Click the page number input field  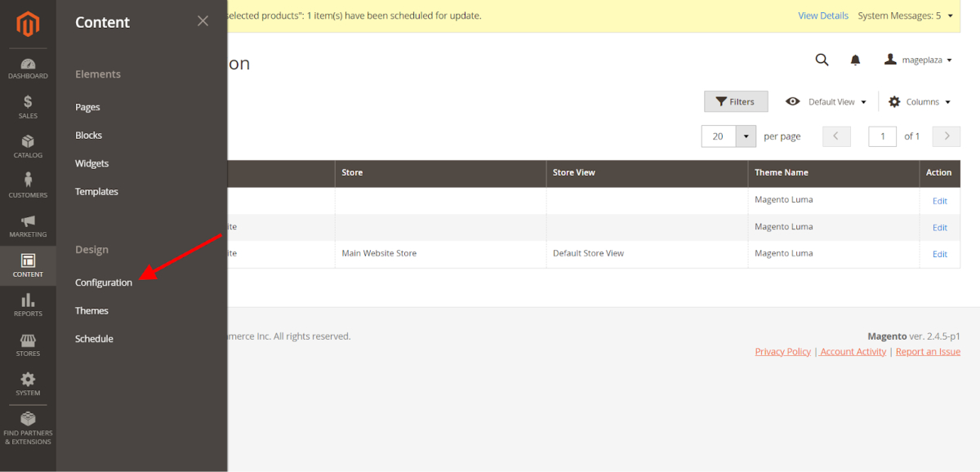point(883,136)
